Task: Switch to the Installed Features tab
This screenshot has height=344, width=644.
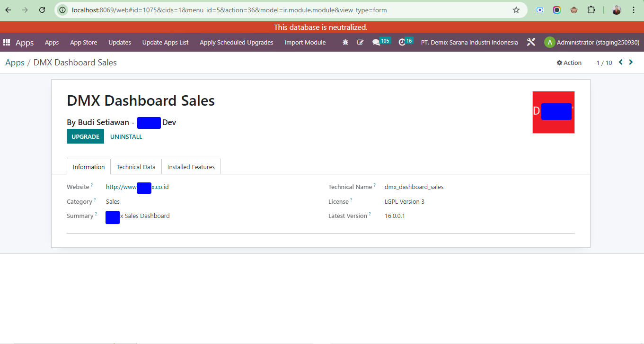Action: click(191, 167)
